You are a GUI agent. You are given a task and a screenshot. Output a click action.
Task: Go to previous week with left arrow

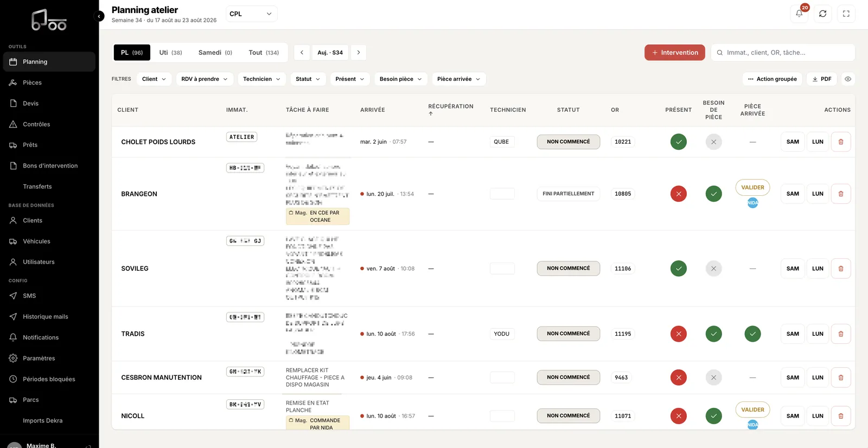click(x=302, y=53)
